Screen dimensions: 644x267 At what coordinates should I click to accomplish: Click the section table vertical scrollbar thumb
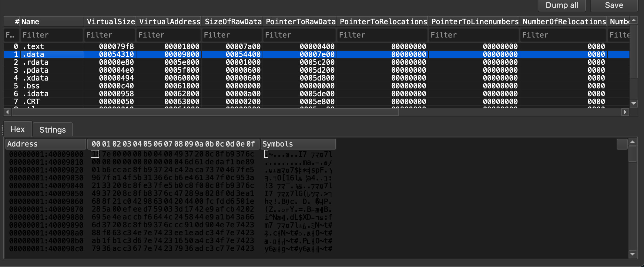634,52
